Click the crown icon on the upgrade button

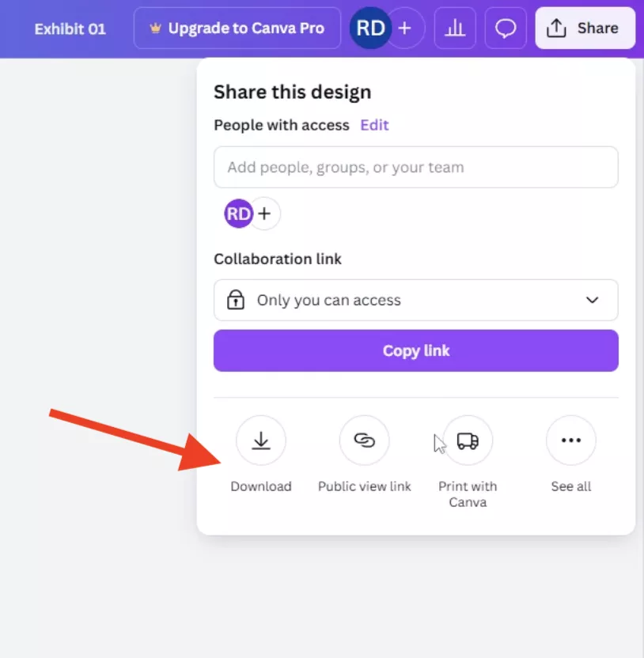(155, 28)
